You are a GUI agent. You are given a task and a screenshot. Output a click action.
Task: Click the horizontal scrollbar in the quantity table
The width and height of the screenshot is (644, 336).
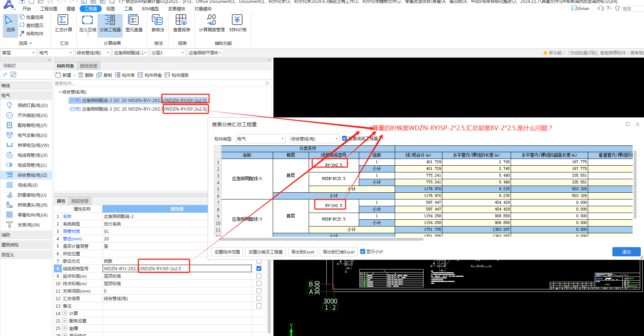(x=322, y=240)
